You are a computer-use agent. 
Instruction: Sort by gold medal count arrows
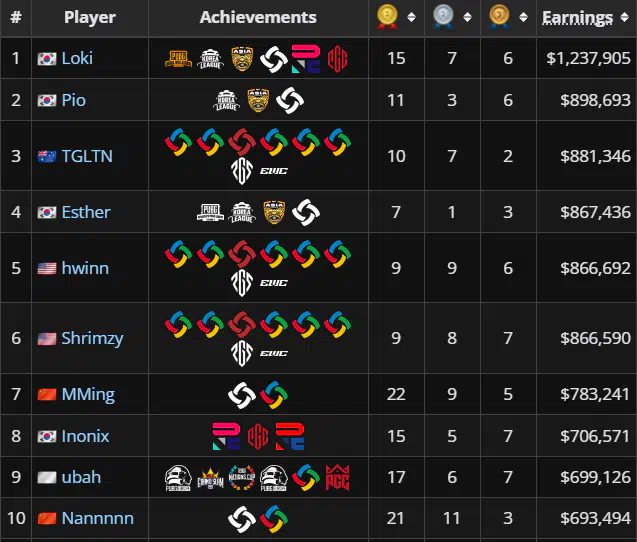pyautogui.click(x=411, y=17)
